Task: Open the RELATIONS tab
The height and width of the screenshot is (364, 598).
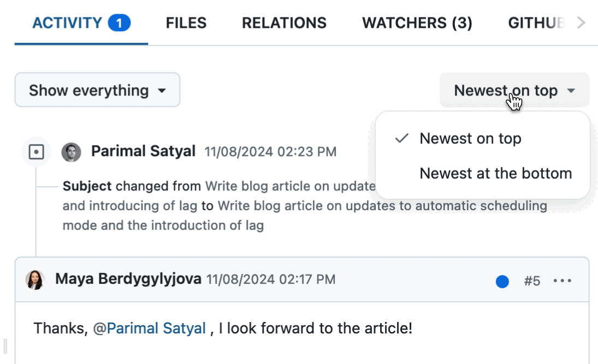Action: 284,22
